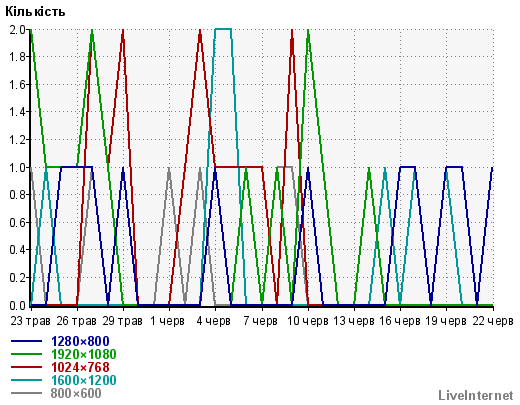This screenshot has width=520, height=405.
Task: Click the Кількість axis title
Action: pos(35,12)
